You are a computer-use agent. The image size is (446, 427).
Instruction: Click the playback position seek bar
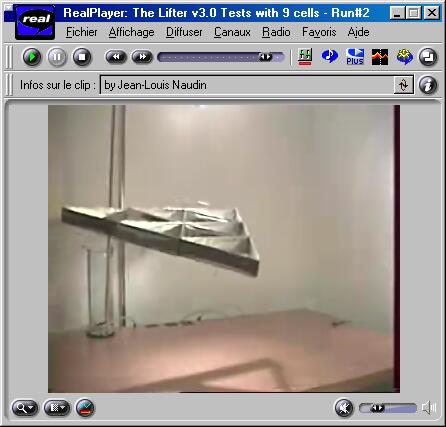pyautogui.click(x=221, y=57)
